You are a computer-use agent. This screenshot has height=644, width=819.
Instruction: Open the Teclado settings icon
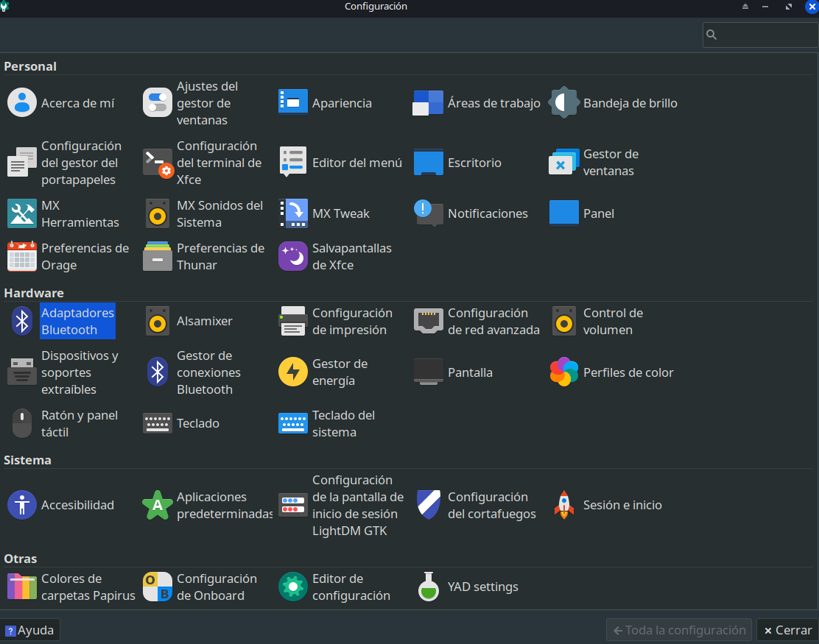(x=157, y=423)
